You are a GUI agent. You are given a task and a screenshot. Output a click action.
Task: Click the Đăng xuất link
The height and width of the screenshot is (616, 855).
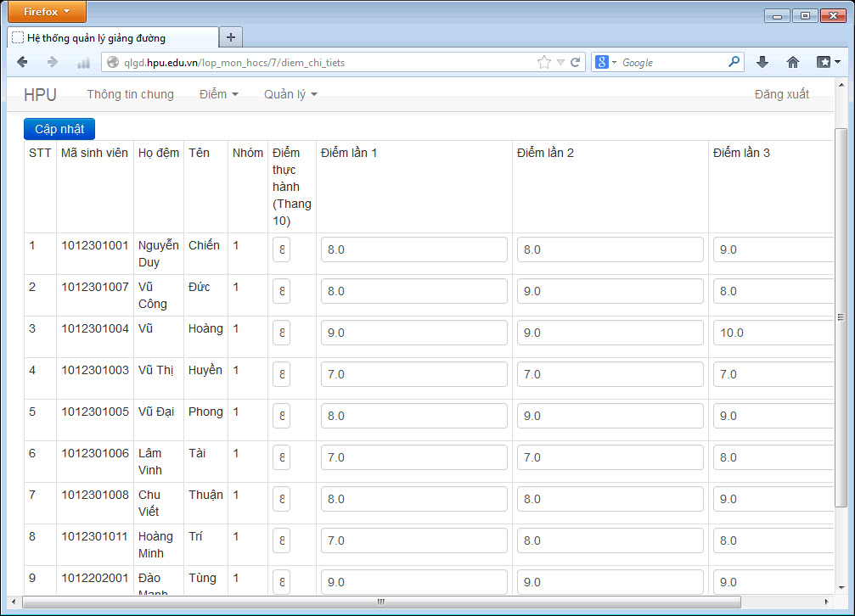coord(781,94)
